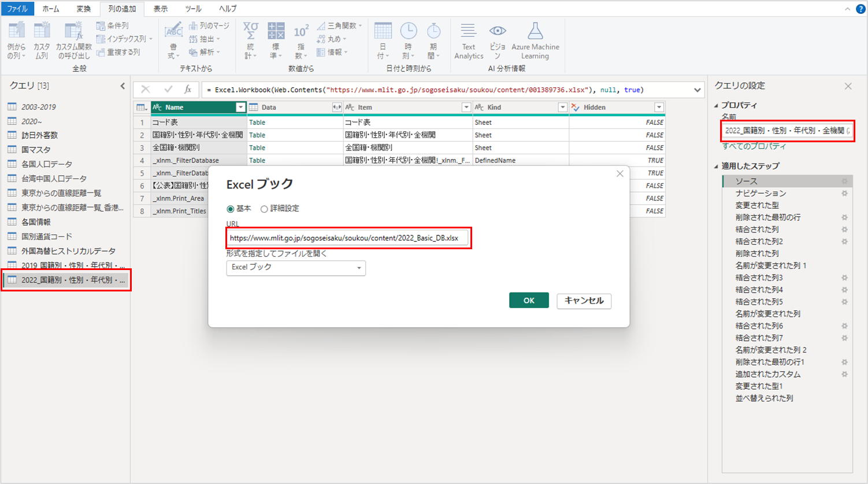This screenshot has height=484, width=868.
Task: Click the formula bar confirm checkmark icon
Action: coord(168,90)
